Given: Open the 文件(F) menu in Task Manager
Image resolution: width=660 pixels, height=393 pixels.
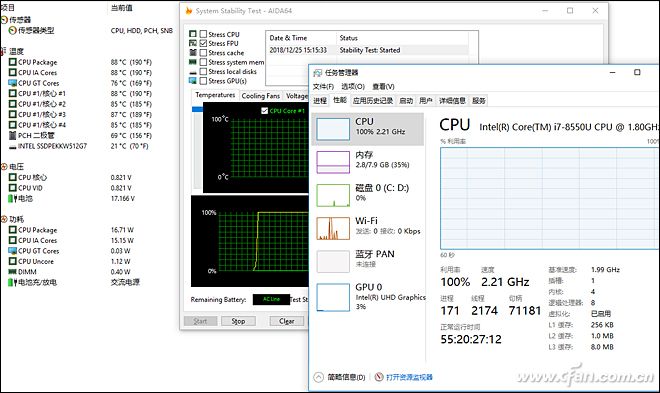Looking at the screenshot, I should pos(323,87).
